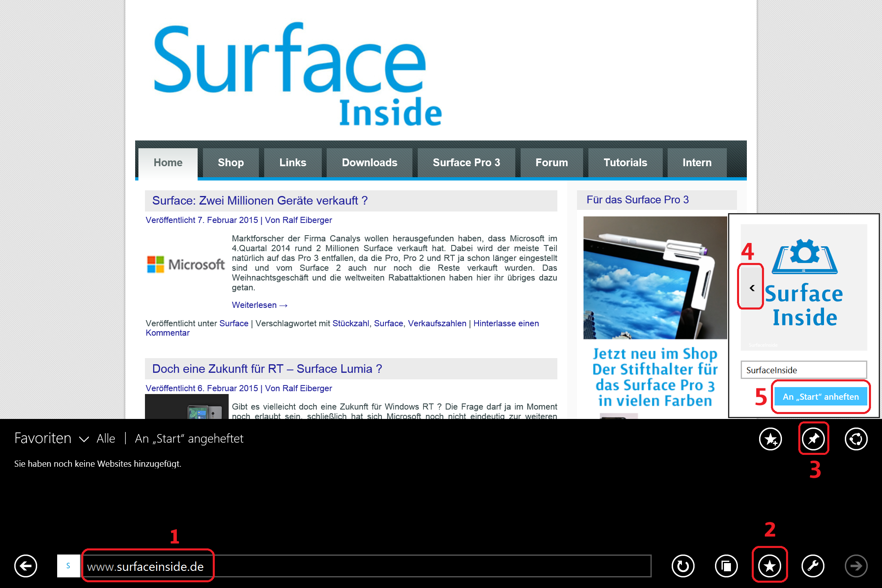This screenshot has height=588, width=882.
Task: Click previous tile arrow in pin flyout
Action: coord(751,288)
